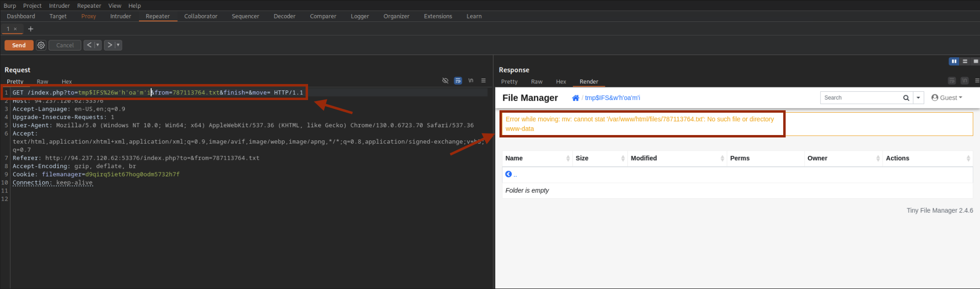Click the Cookie header line in request

(x=96, y=174)
